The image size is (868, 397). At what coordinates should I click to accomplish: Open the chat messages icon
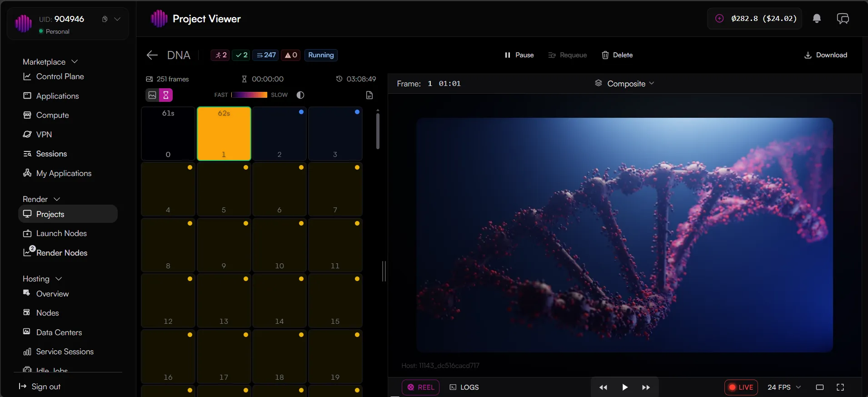pos(843,19)
